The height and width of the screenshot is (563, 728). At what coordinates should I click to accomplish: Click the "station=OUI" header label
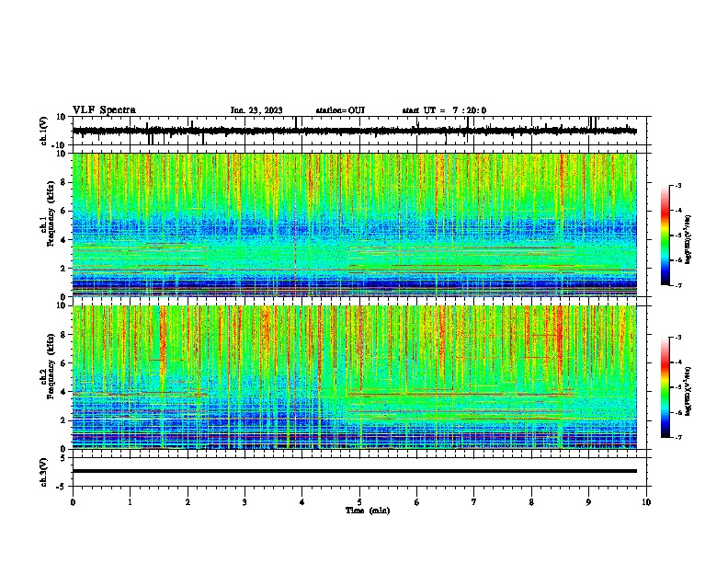coord(340,110)
